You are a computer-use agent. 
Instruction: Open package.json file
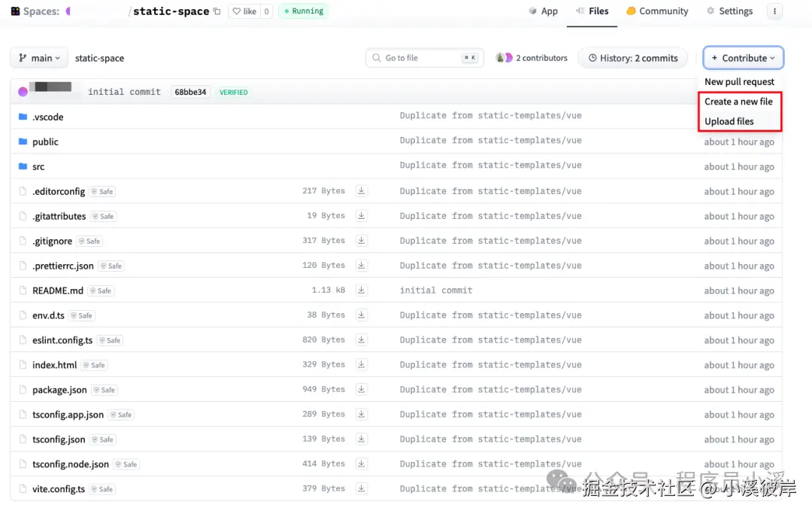coord(59,390)
